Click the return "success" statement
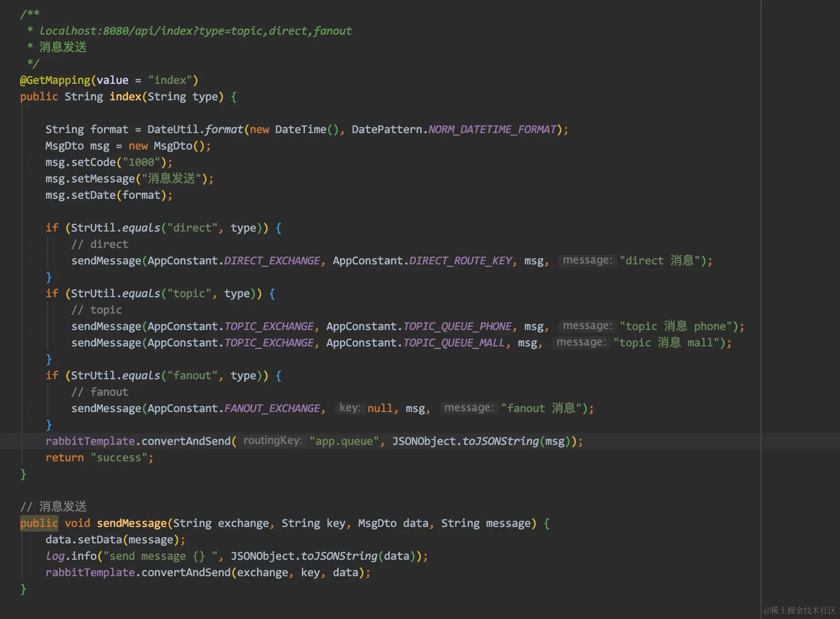 99,458
